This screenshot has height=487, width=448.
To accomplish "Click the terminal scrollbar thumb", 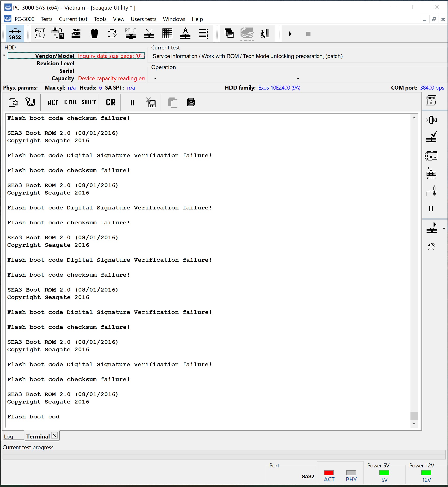I will pos(414,416).
